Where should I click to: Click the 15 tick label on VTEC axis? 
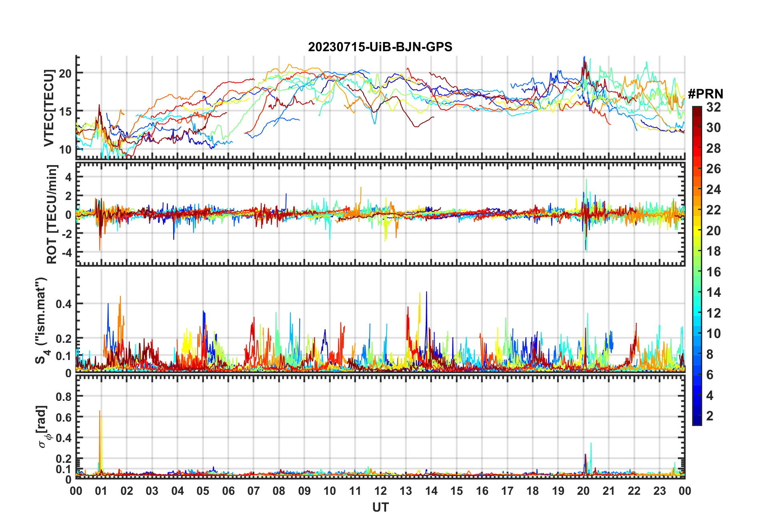tap(65, 111)
